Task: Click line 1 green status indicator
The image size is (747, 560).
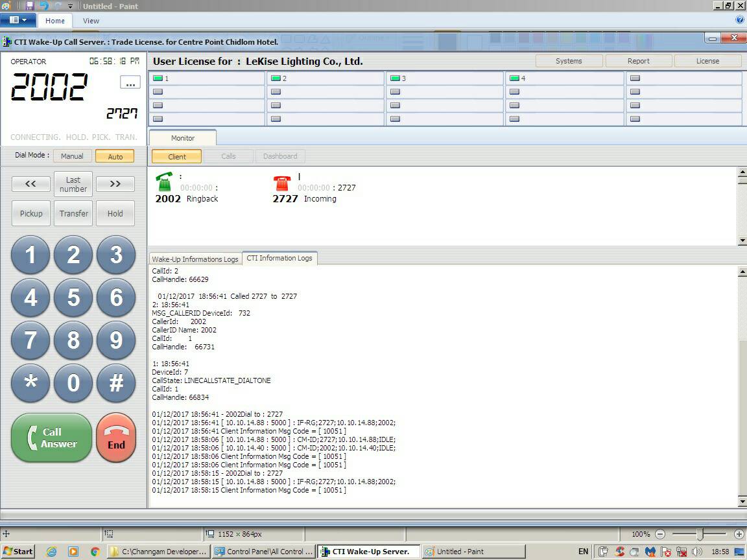Action: 158,78
